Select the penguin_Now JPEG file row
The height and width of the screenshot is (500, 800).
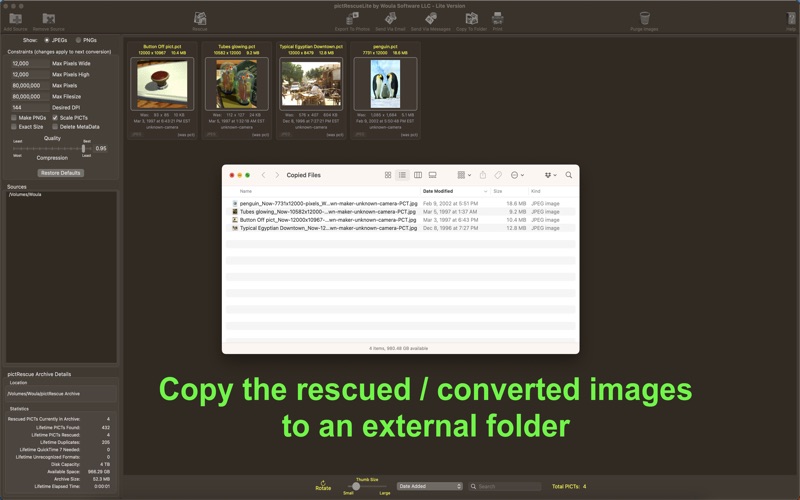pyautogui.click(x=401, y=204)
